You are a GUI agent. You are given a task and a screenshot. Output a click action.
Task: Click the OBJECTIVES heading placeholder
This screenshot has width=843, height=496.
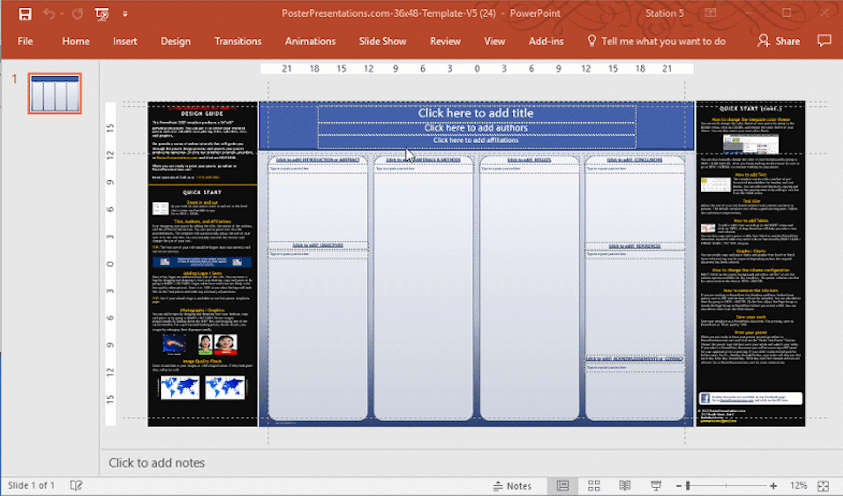(x=318, y=246)
